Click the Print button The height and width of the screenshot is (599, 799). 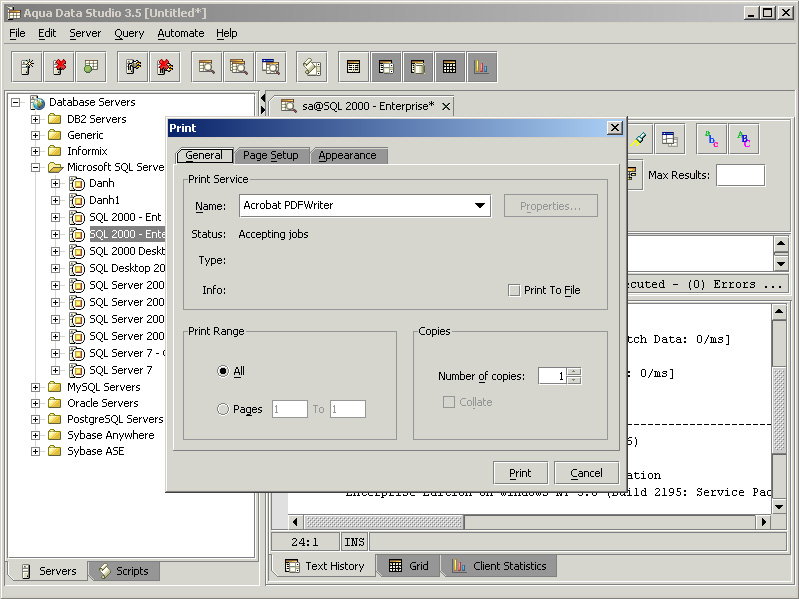(x=520, y=473)
